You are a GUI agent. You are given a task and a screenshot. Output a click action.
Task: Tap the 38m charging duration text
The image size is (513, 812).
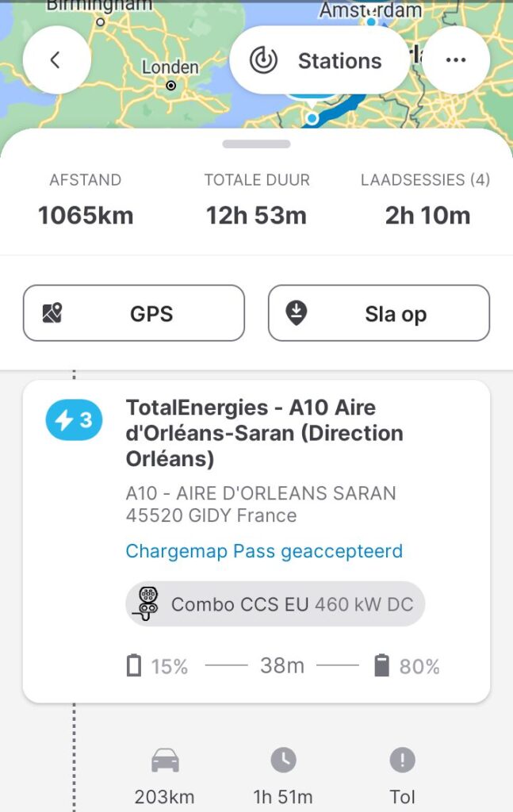282,666
